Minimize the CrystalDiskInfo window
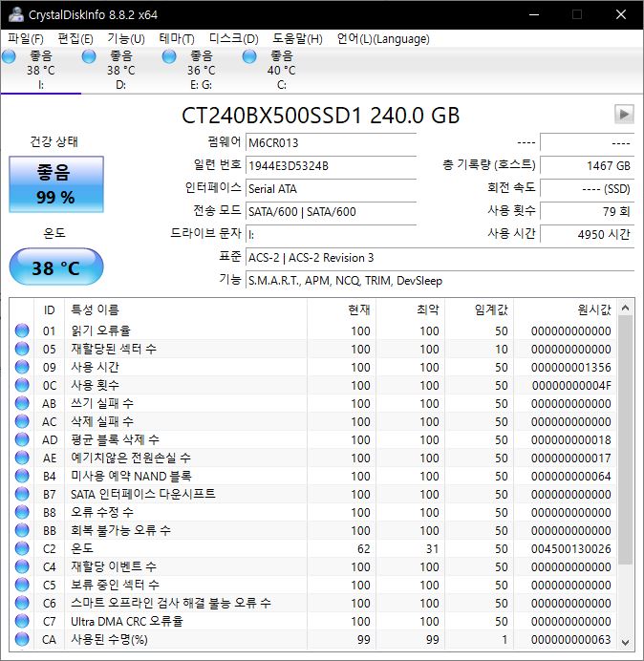This screenshot has width=644, height=661. coord(534,14)
